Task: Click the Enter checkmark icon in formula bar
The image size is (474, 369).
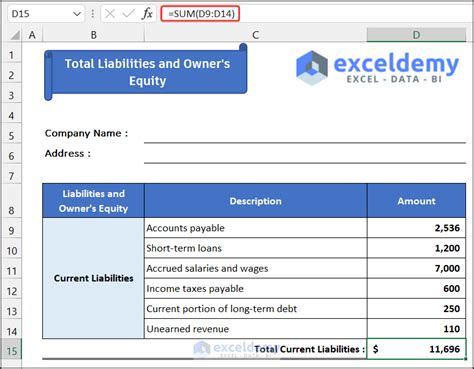Action: click(x=128, y=14)
